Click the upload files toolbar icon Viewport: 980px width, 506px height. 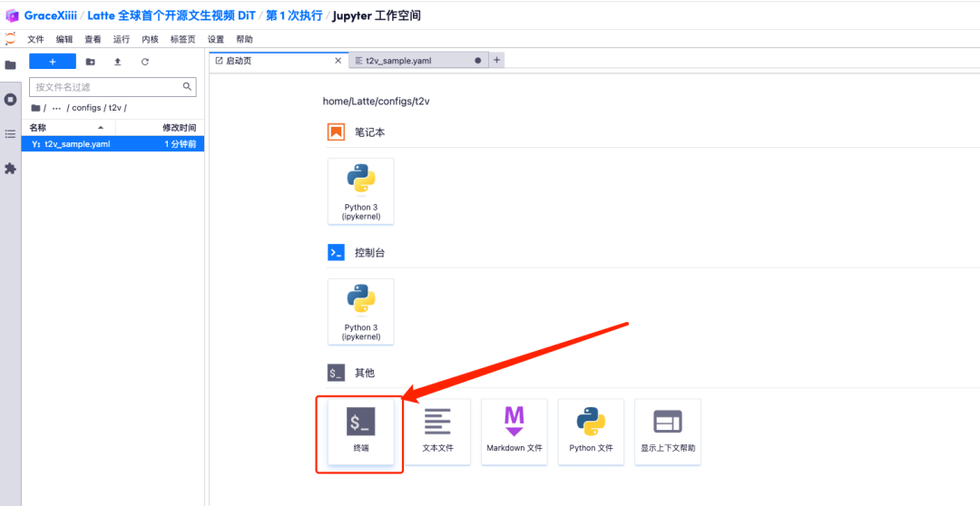click(117, 62)
